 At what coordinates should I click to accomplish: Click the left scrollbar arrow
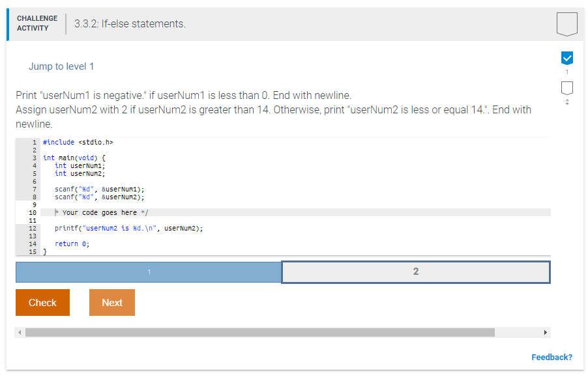coord(20,332)
